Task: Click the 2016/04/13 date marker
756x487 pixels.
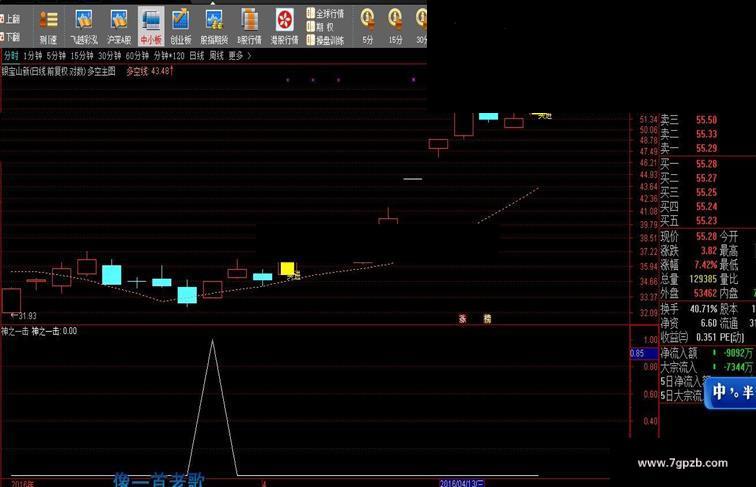Action: click(462, 483)
